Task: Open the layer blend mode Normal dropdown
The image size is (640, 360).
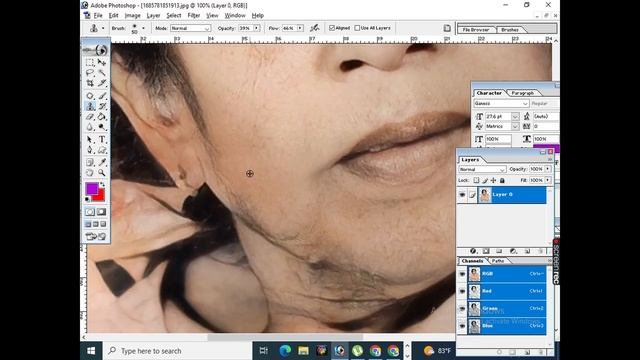Action: (x=482, y=169)
